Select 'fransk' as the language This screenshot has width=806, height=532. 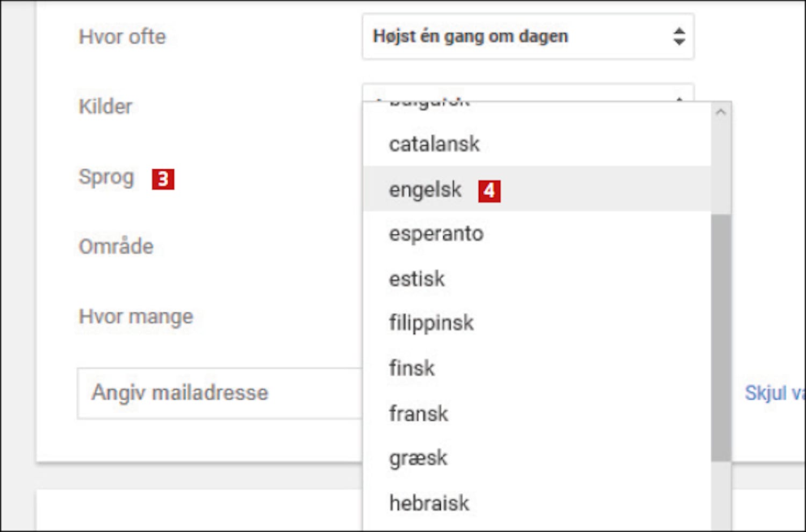tap(419, 414)
